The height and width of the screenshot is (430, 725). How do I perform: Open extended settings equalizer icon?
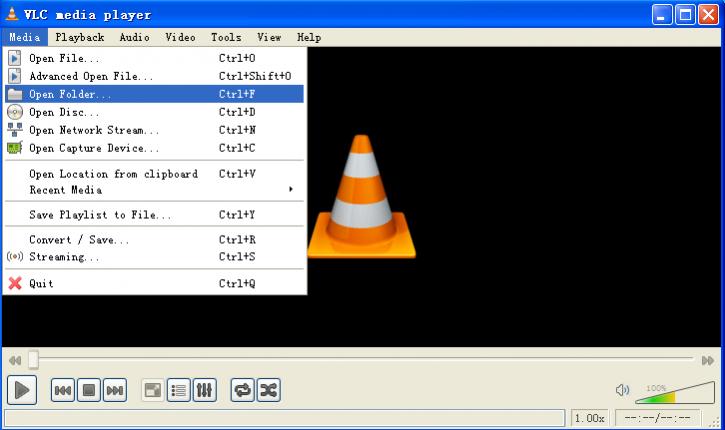click(x=204, y=391)
